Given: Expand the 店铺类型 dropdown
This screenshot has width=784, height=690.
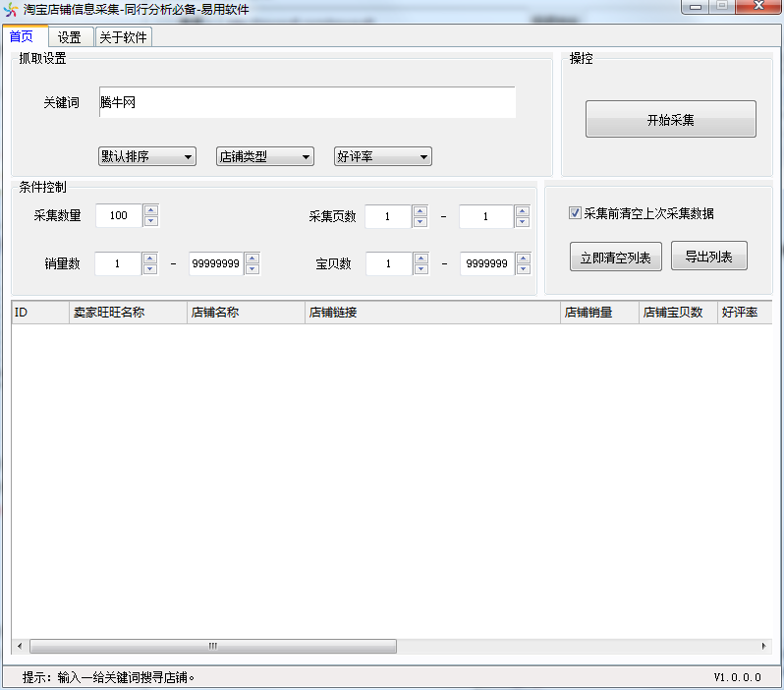Looking at the screenshot, I should click(x=265, y=156).
